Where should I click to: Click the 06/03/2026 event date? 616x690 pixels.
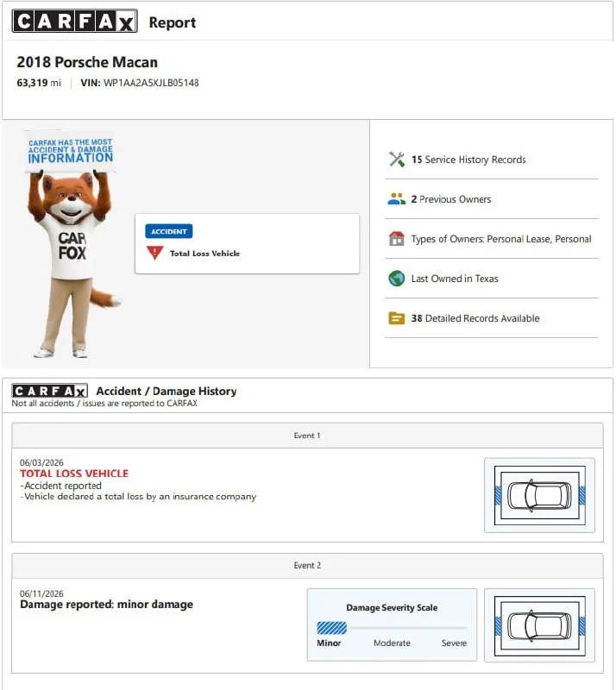pos(41,462)
